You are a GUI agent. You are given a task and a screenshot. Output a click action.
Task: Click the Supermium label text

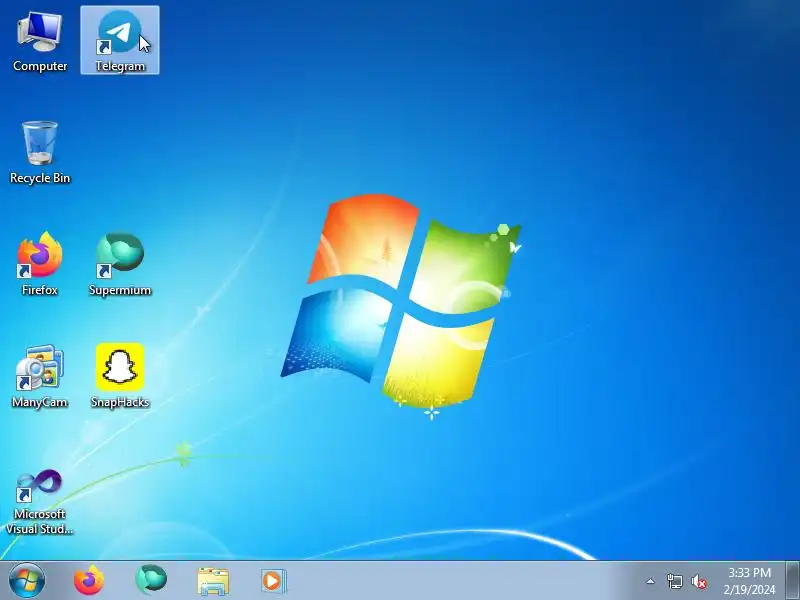(x=120, y=290)
